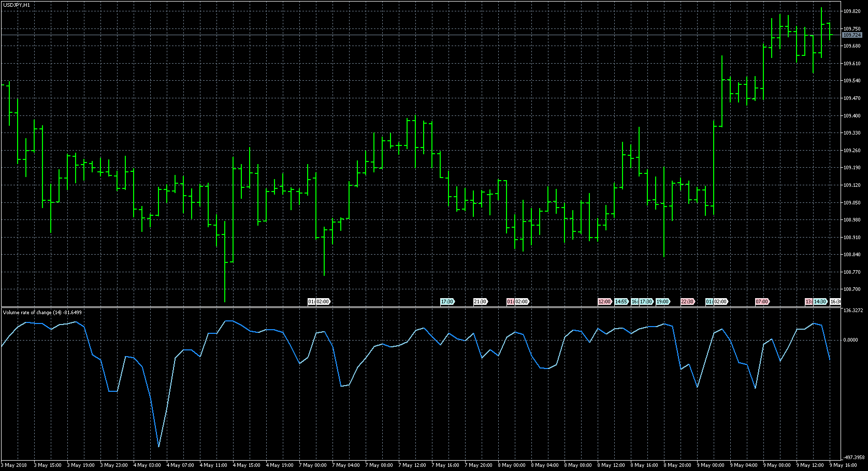
Task: Click the -497.3958 indicator scale minimum
Action: 853,458
